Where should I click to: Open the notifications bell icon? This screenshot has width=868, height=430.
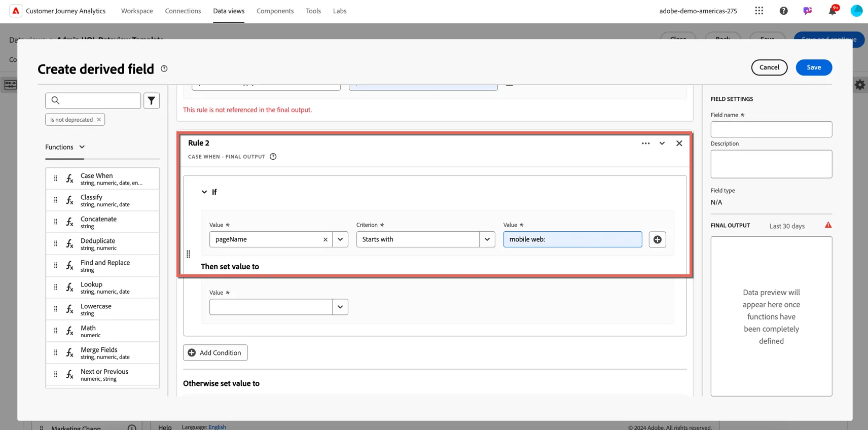tap(833, 11)
